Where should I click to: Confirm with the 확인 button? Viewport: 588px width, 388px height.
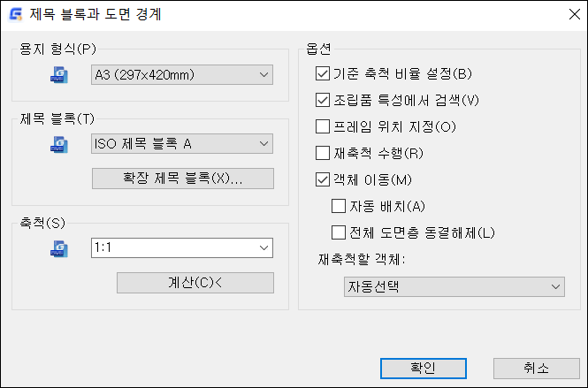tap(424, 369)
